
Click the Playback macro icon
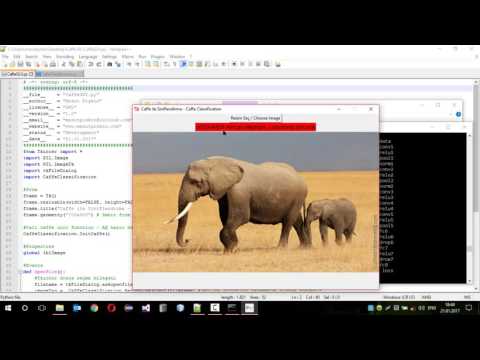click(250, 64)
